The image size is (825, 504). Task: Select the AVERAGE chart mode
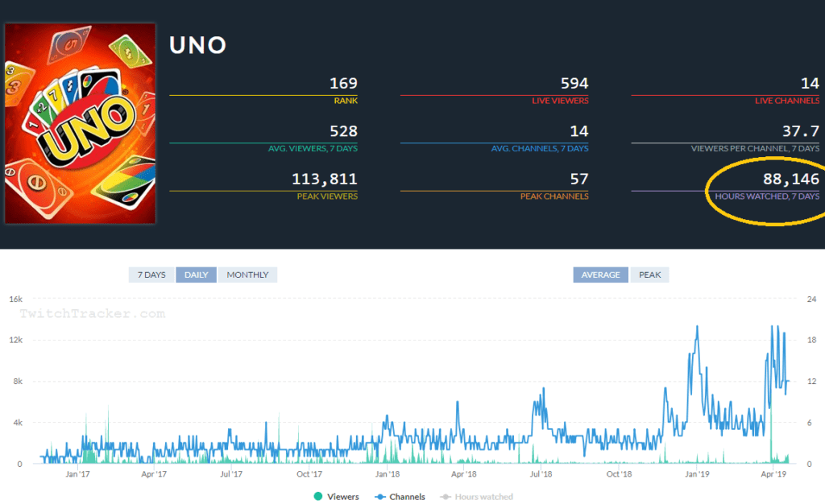click(x=600, y=275)
